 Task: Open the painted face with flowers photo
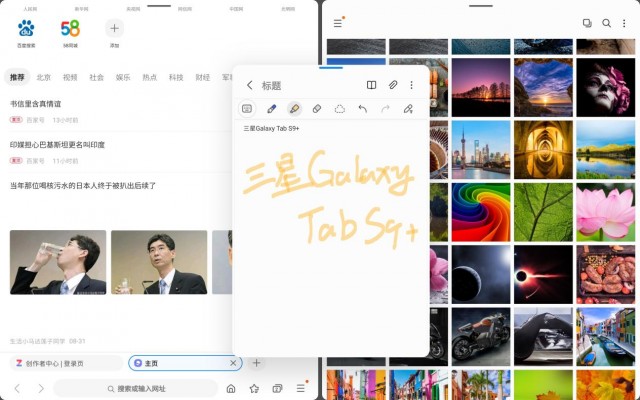click(606, 87)
